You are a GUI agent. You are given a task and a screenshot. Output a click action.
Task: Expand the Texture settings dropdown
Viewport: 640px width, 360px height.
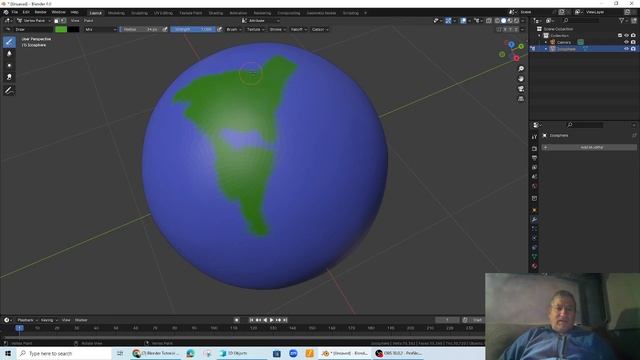pos(256,29)
